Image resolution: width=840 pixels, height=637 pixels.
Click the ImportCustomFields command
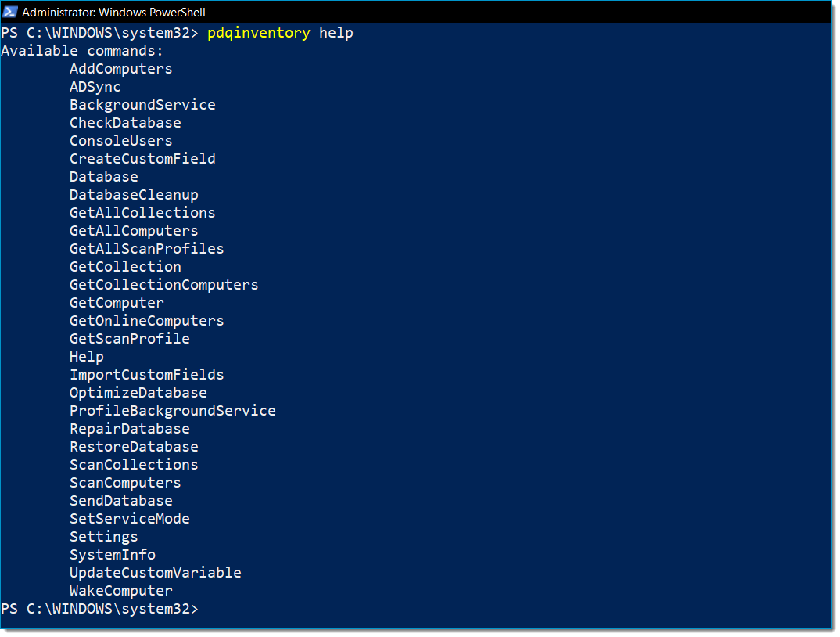pos(146,375)
